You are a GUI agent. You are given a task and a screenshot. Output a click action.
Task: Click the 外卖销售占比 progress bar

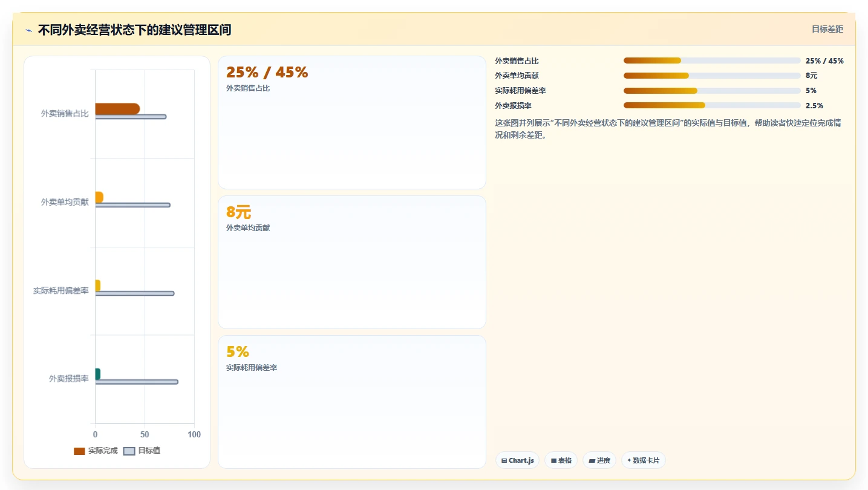(x=712, y=60)
